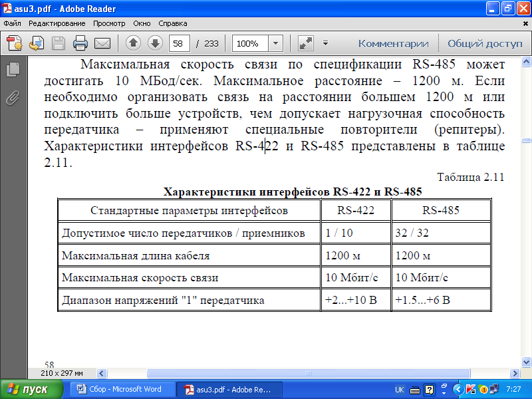Viewport: 532px width, 399px height.
Task: Click the language bar help question icon
Action: point(429,390)
